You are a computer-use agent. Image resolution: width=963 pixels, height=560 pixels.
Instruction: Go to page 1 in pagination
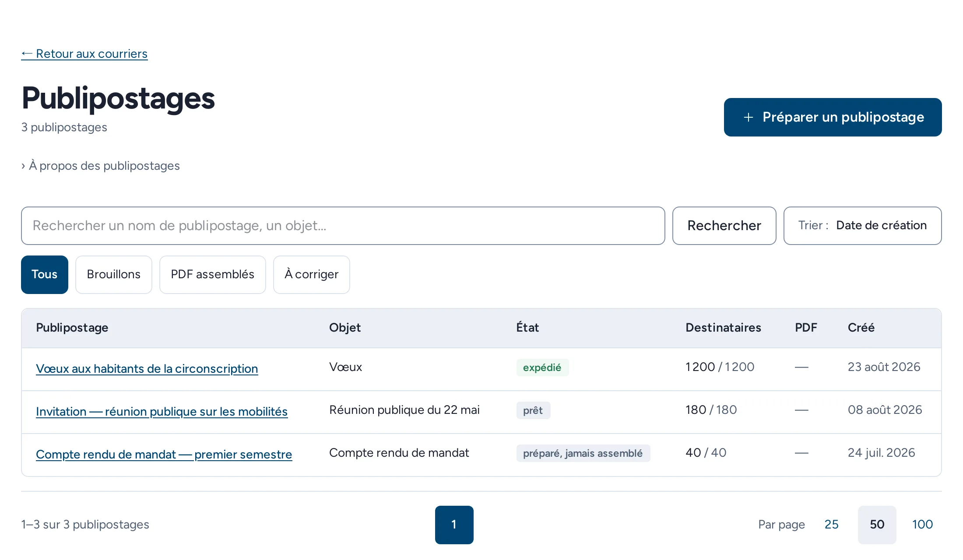coord(454,525)
